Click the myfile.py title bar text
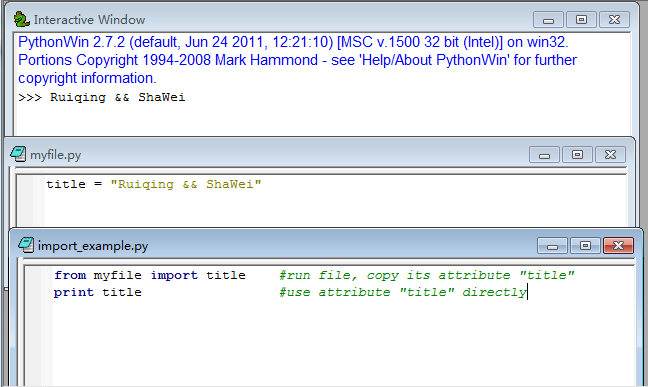The width and height of the screenshot is (648, 387). (x=55, y=155)
